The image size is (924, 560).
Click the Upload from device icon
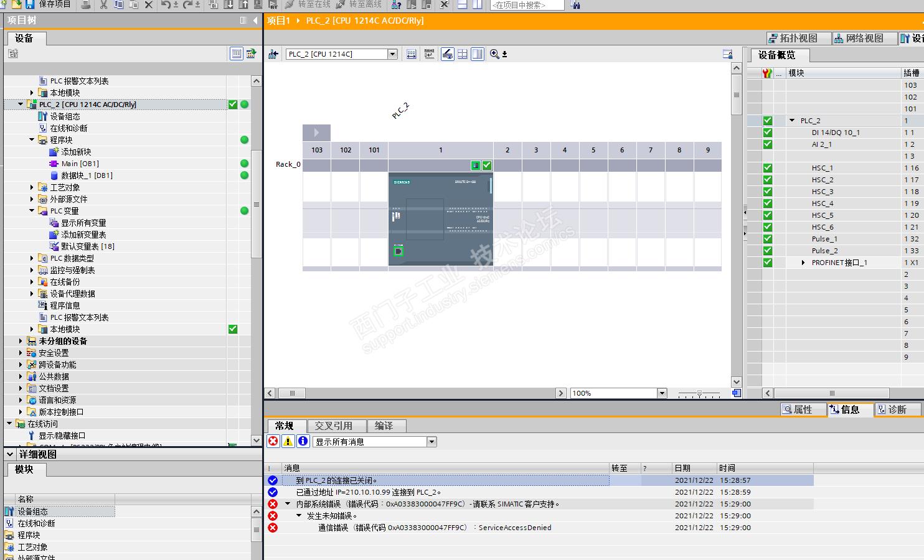click(x=243, y=4)
